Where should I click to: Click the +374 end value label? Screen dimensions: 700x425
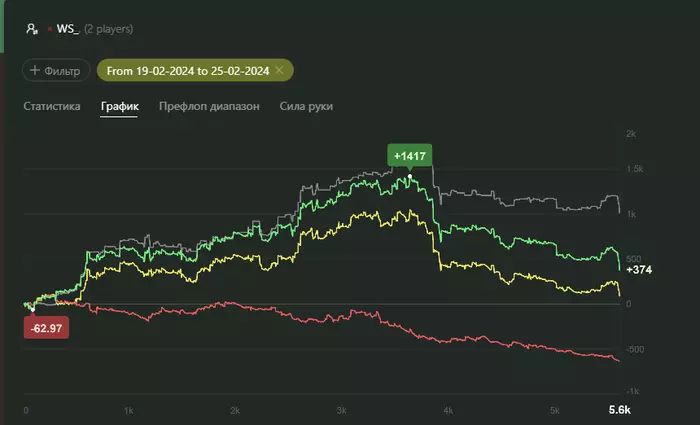tap(639, 270)
